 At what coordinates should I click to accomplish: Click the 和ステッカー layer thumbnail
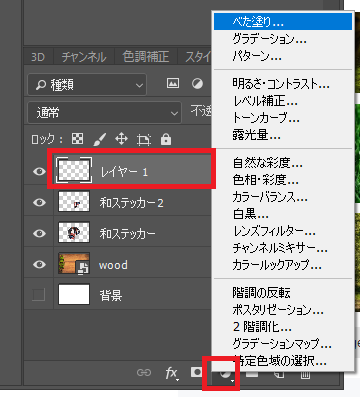pyautogui.click(x=74, y=232)
